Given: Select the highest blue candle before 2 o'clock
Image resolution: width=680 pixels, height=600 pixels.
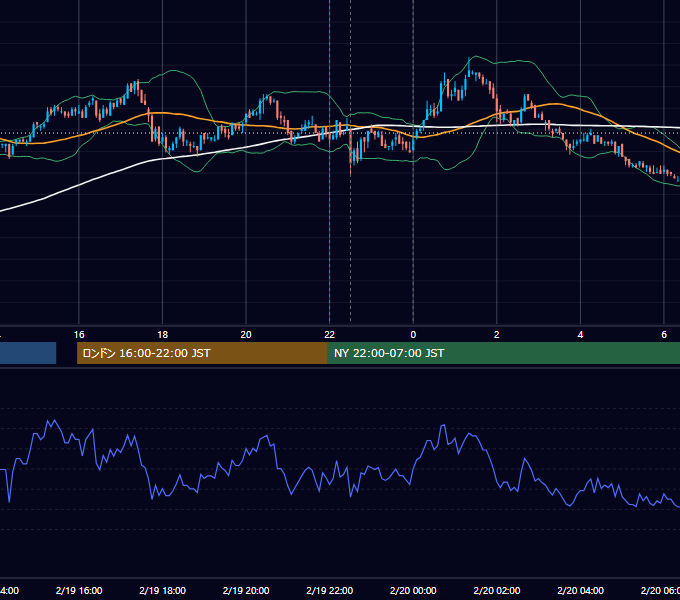Looking at the screenshot, I should click(469, 68).
